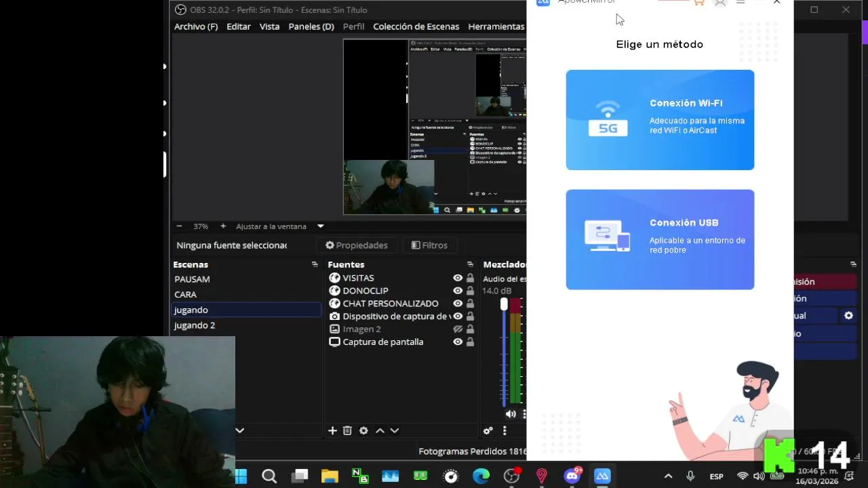Open advanced audio properties gears icon
Viewport: 868px width, 488px height.
(x=488, y=430)
